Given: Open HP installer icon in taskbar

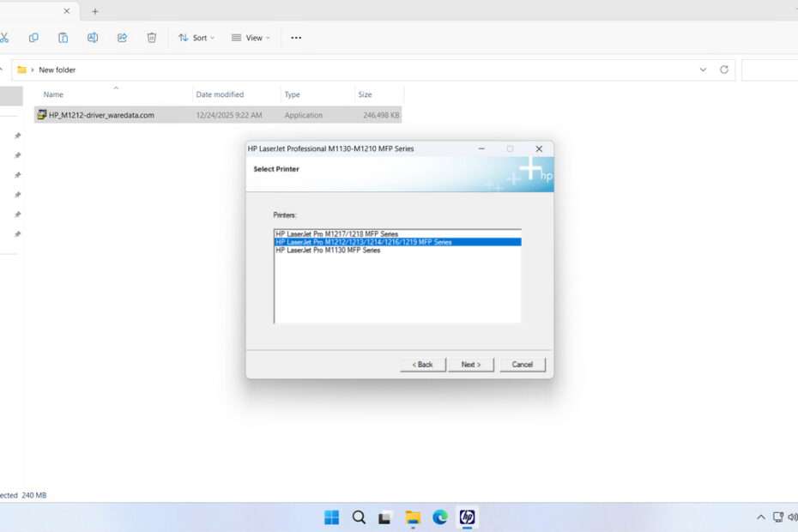Looking at the screenshot, I should 467,517.
